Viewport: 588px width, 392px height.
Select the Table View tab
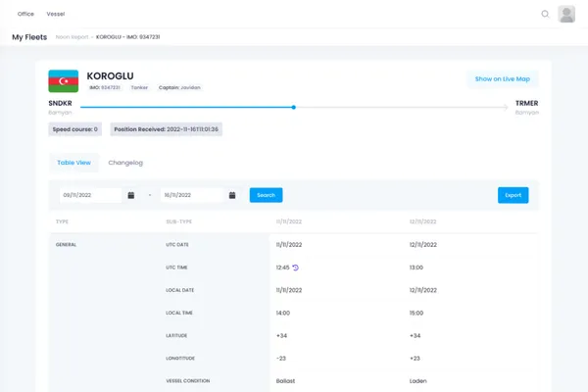pos(73,162)
